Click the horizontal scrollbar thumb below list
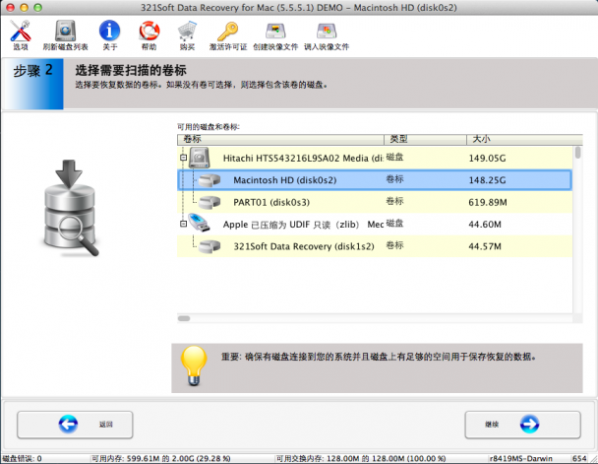 184,318
